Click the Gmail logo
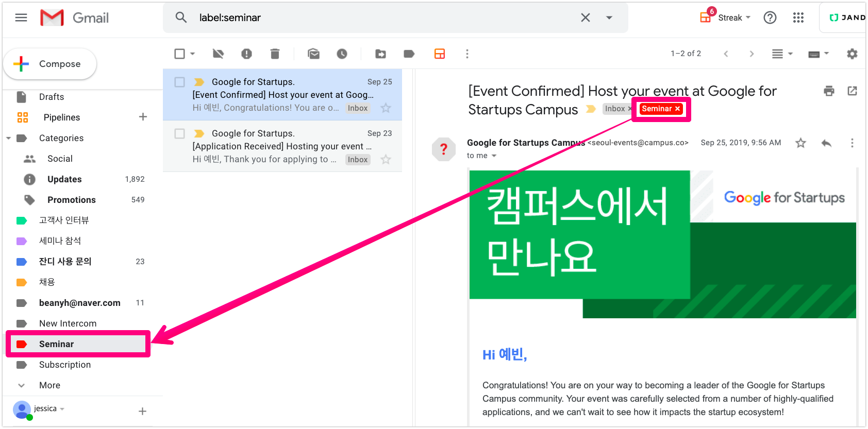Screen dimensions: 868x429 click(x=75, y=18)
